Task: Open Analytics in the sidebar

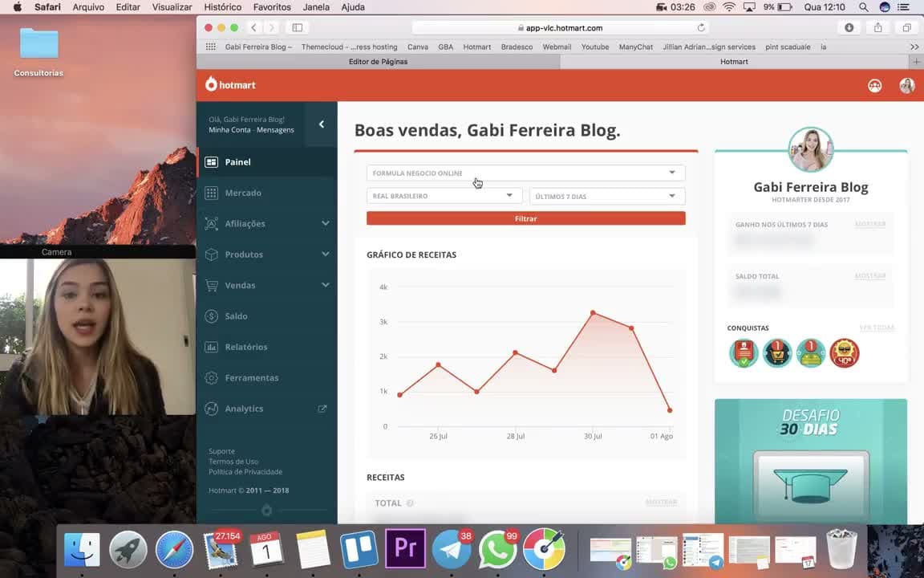Action: pyautogui.click(x=244, y=408)
